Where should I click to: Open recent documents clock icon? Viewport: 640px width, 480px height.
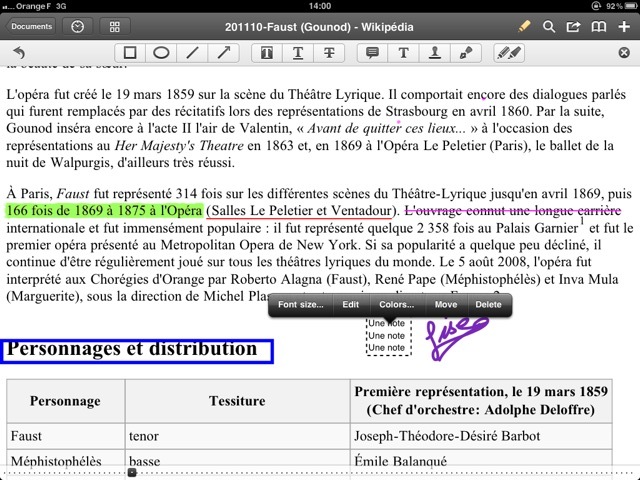click(78, 27)
